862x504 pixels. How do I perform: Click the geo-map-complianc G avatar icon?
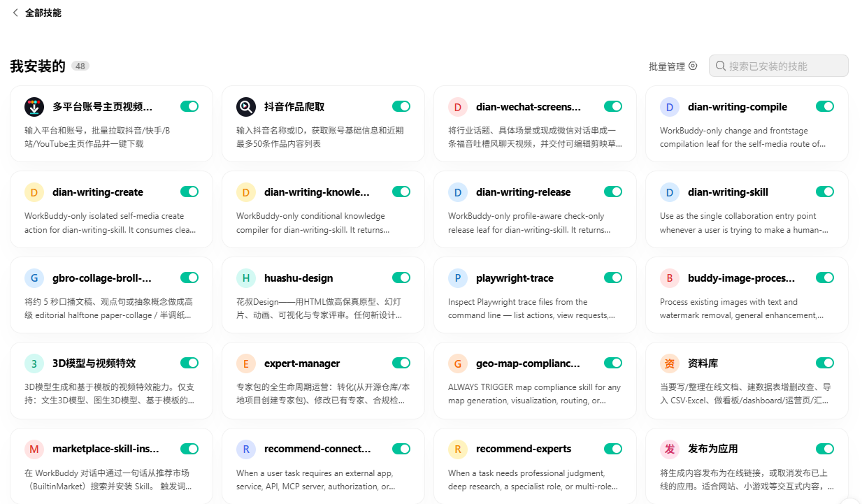[x=458, y=363]
